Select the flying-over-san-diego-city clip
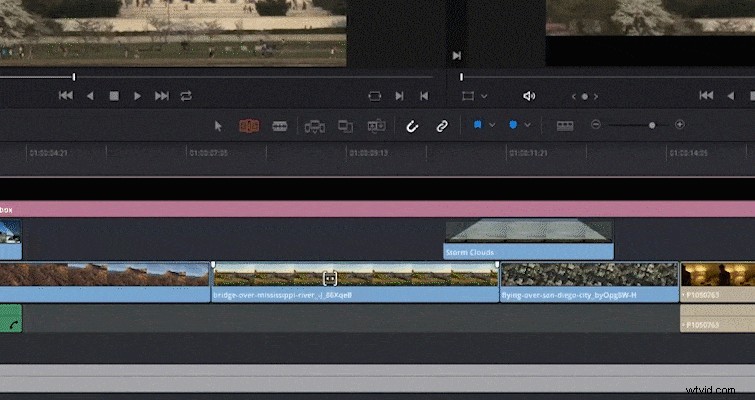 coord(589,282)
